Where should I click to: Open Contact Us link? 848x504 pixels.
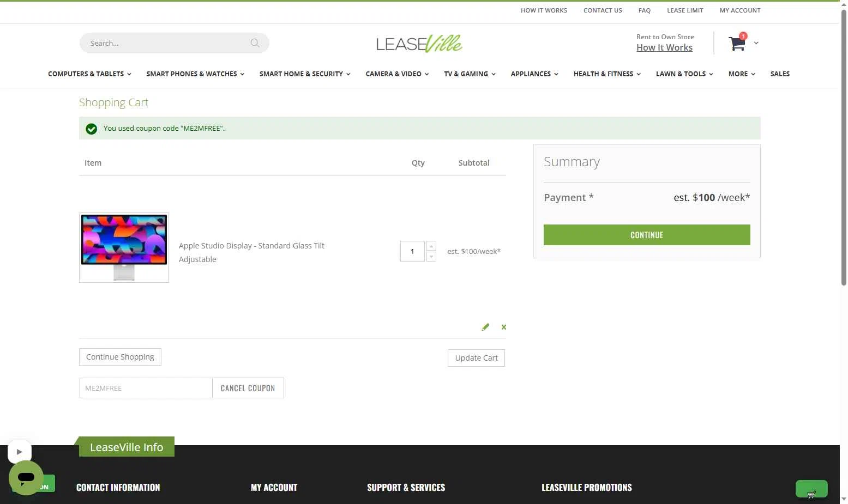point(603,10)
